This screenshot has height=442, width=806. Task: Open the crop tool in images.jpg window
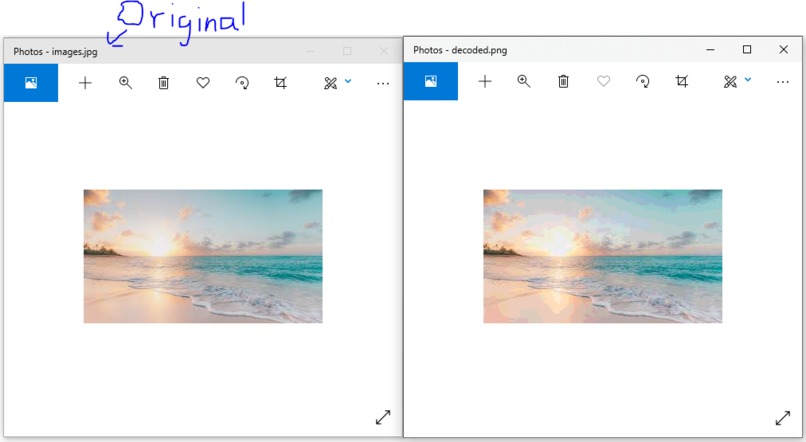pos(281,83)
